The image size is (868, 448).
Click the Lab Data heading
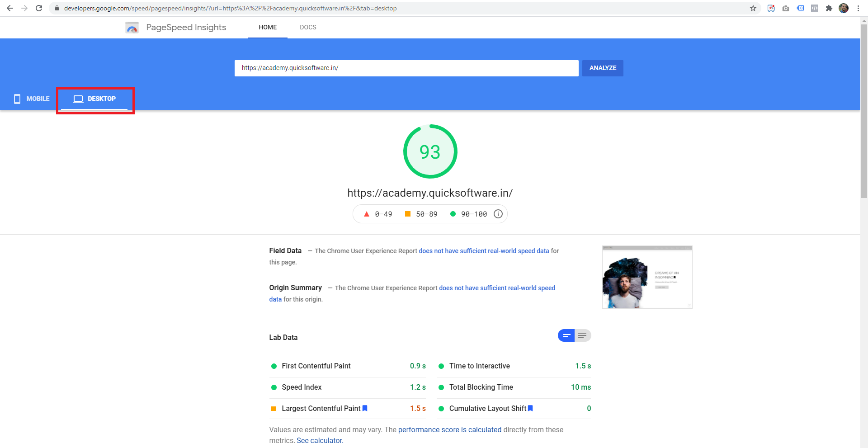click(x=283, y=337)
